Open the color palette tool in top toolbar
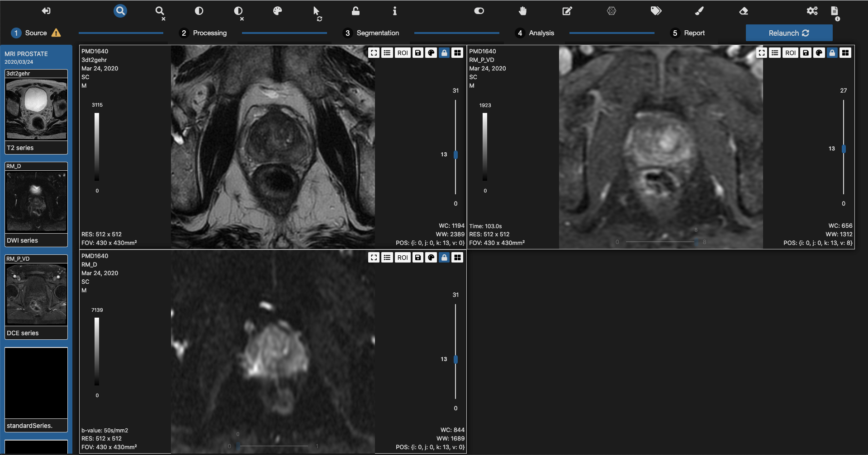Screen dimensions: 868x455 point(278,11)
